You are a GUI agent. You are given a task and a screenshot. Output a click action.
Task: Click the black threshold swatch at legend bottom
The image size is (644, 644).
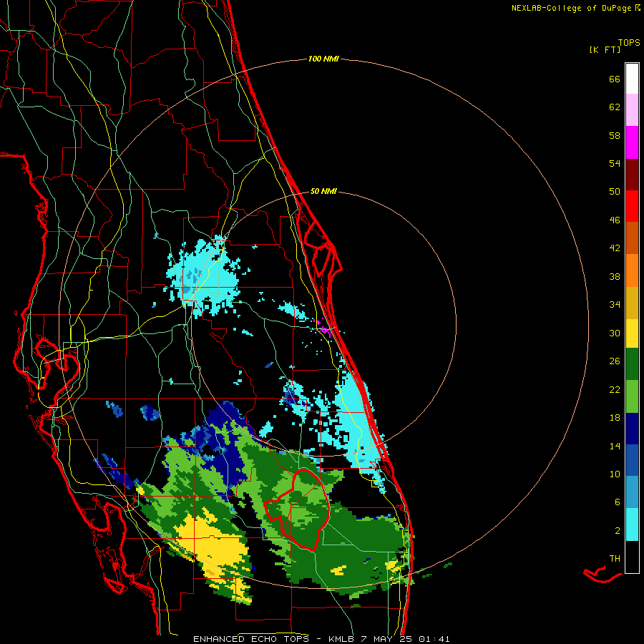point(632,557)
